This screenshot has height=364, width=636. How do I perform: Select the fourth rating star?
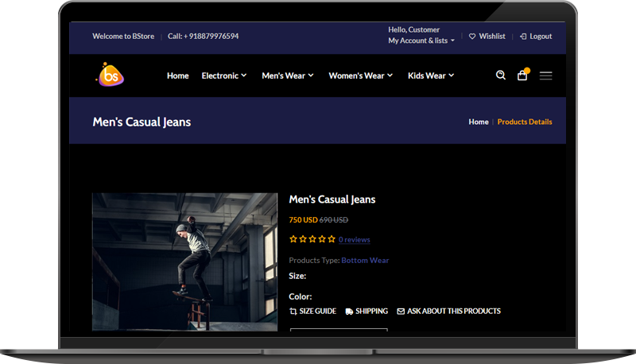tap(322, 239)
